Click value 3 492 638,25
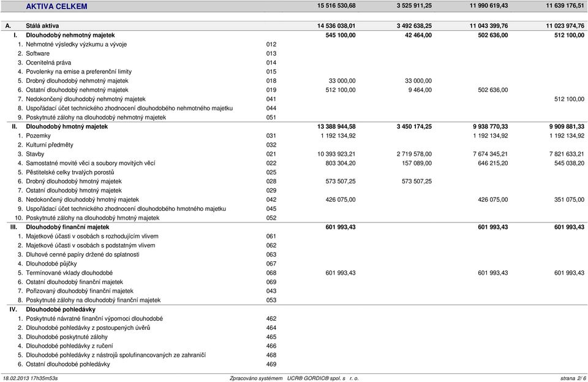Viewport: 588px width, 382px height. click(x=414, y=26)
